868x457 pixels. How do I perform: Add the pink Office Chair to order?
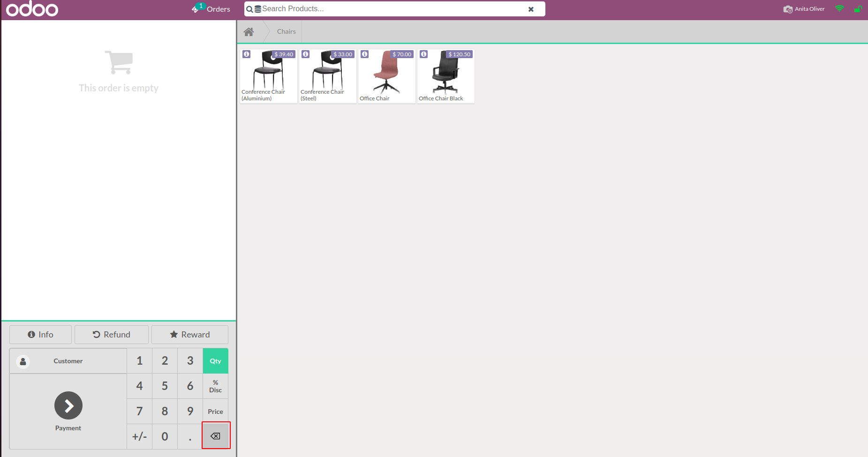click(x=387, y=76)
